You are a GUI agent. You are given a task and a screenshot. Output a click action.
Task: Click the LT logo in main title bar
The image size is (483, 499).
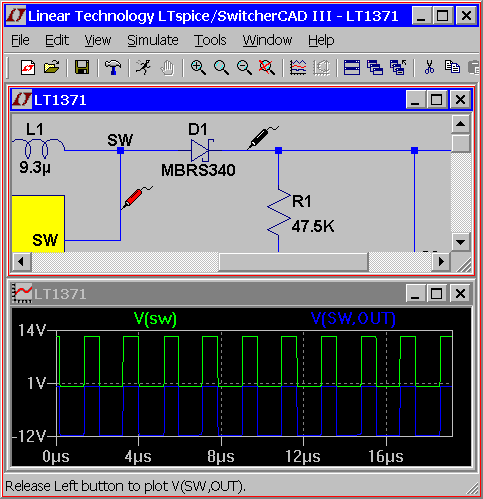click(x=15, y=15)
